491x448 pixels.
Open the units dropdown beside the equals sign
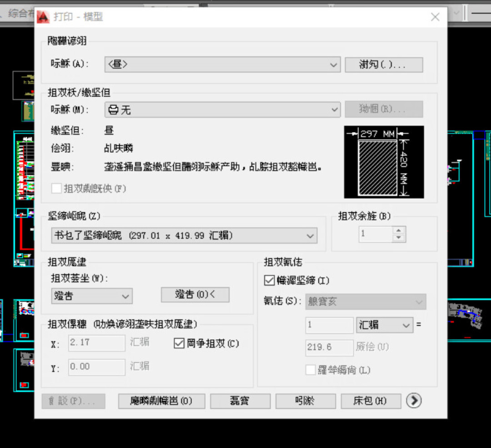(385, 325)
